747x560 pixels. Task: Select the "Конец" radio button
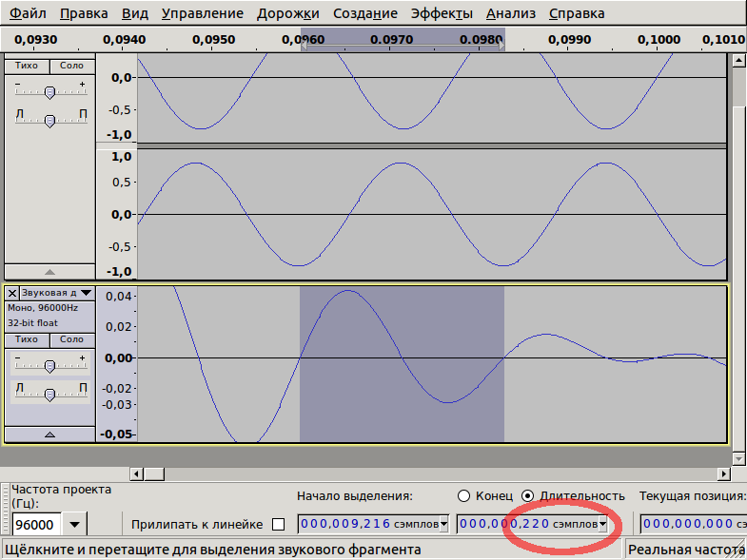pyautogui.click(x=464, y=495)
